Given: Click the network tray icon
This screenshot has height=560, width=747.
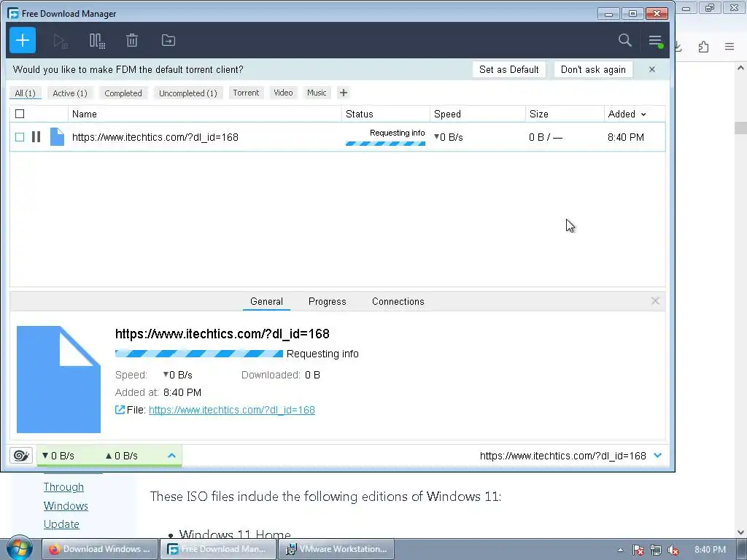Looking at the screenshot, I should [656, 550].
